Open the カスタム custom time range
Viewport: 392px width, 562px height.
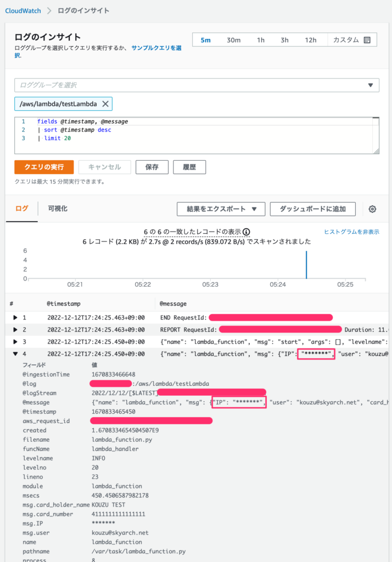[x=352, y=40]
